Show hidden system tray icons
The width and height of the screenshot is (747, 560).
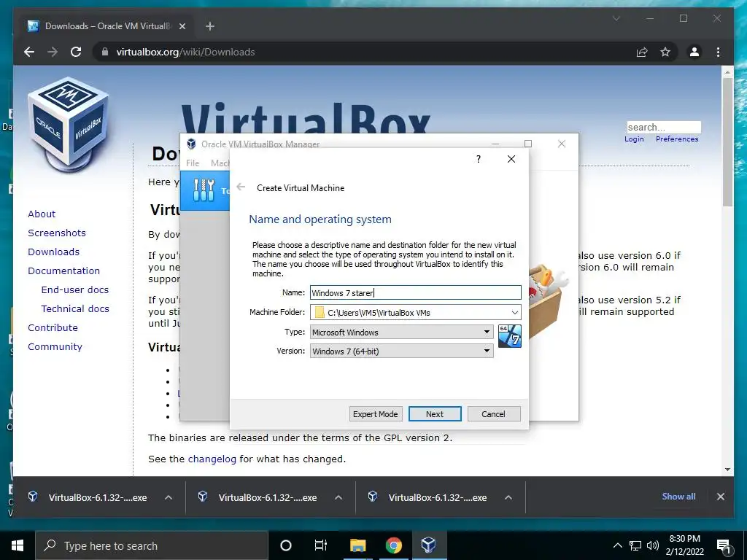coord(617,545)
